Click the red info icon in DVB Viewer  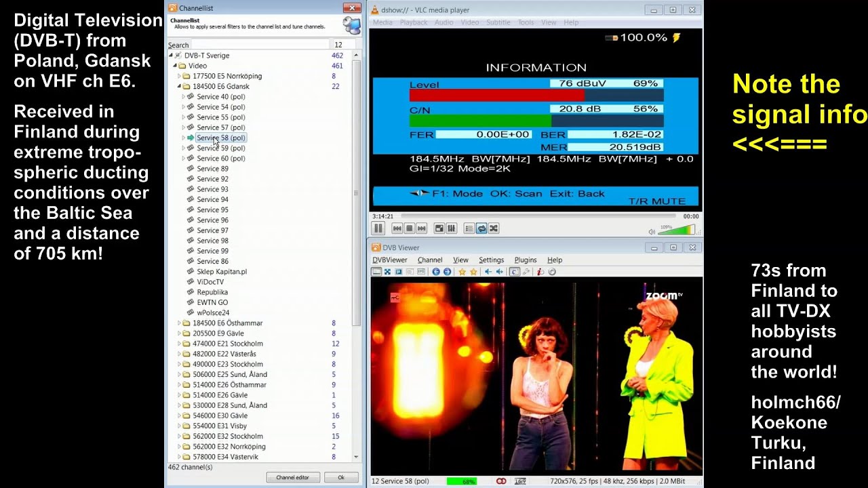(540, 272)
